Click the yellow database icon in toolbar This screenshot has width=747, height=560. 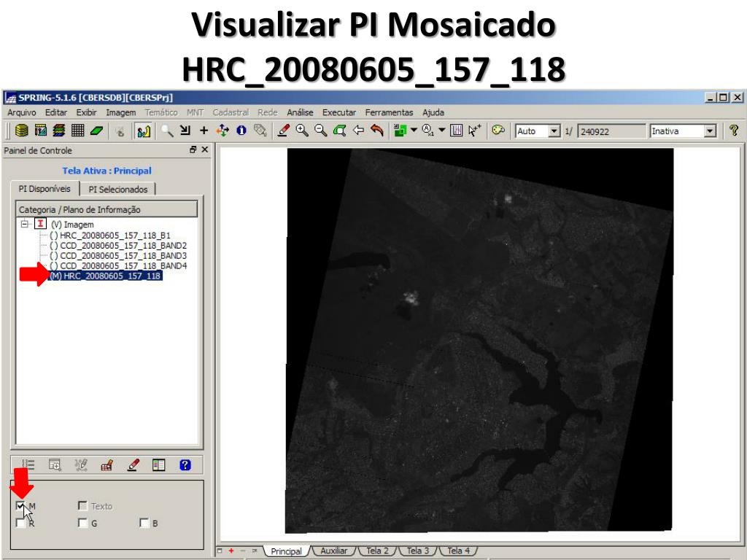(x=21, y=131)
